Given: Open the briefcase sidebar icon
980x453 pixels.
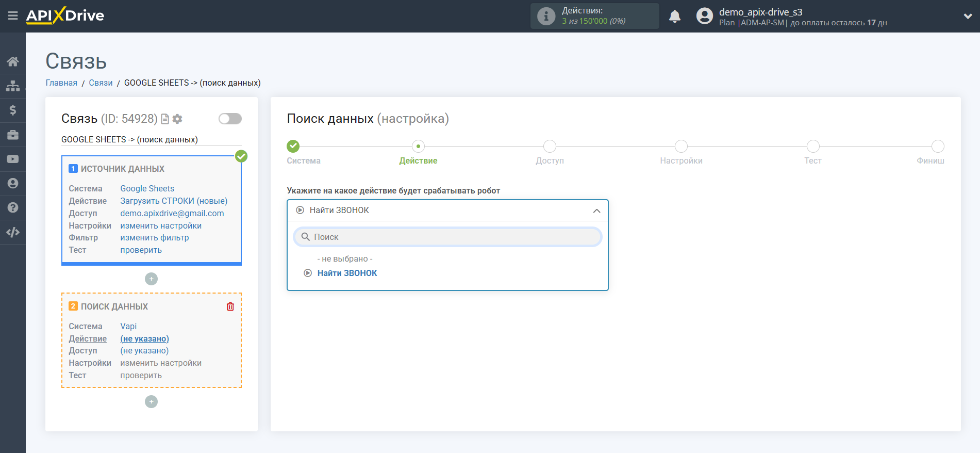Looking at the screenshot, I should [x=13, y=135].
